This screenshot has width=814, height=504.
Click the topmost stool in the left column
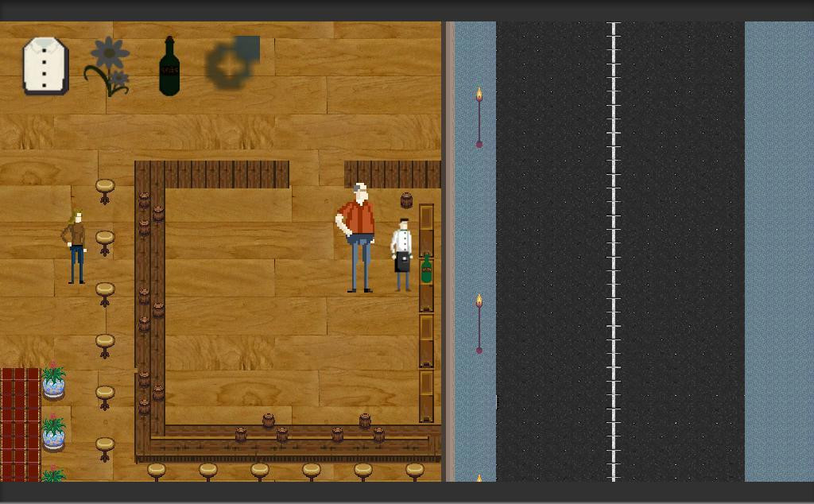click(105, 192)
